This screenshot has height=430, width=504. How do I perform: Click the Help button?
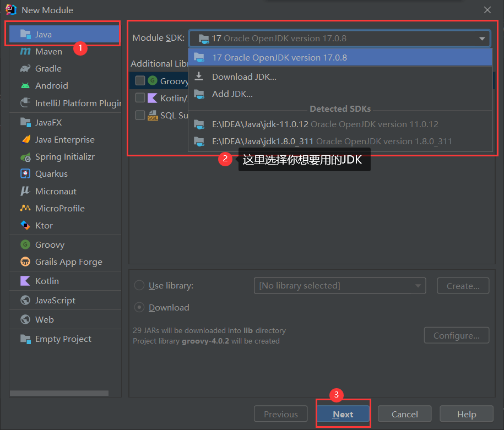467,414
